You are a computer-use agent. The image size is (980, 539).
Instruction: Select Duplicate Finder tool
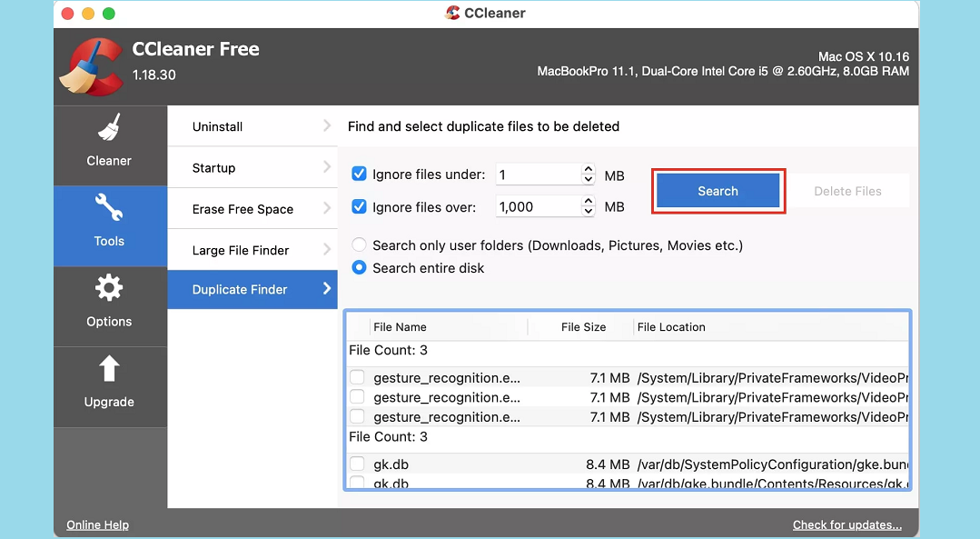pyautogui.click(x=252, y=290)
